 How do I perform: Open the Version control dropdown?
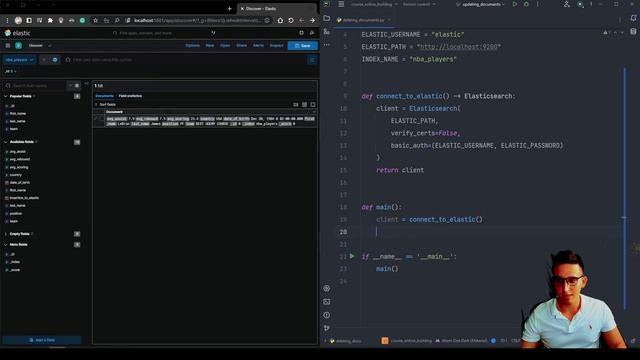pos(419,4)
